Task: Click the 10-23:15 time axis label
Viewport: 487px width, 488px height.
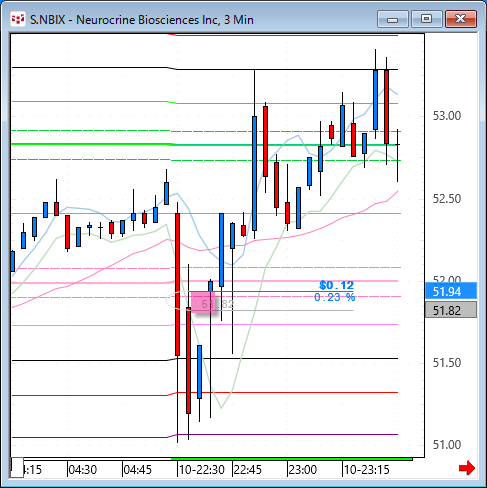Action: click(x=367, y=470)
